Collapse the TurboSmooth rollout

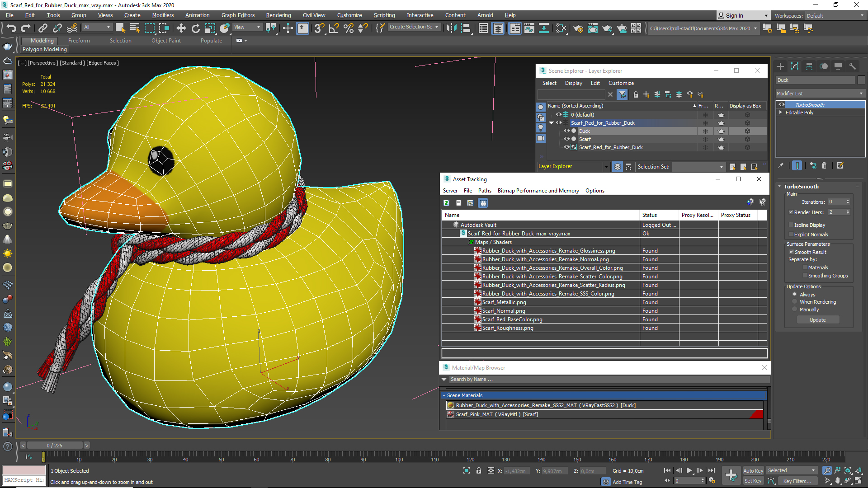point(779,186)
